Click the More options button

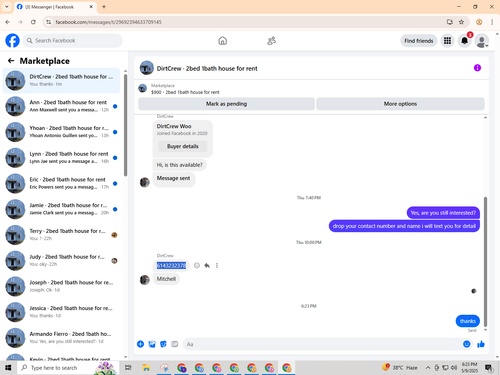click(400, 104)
